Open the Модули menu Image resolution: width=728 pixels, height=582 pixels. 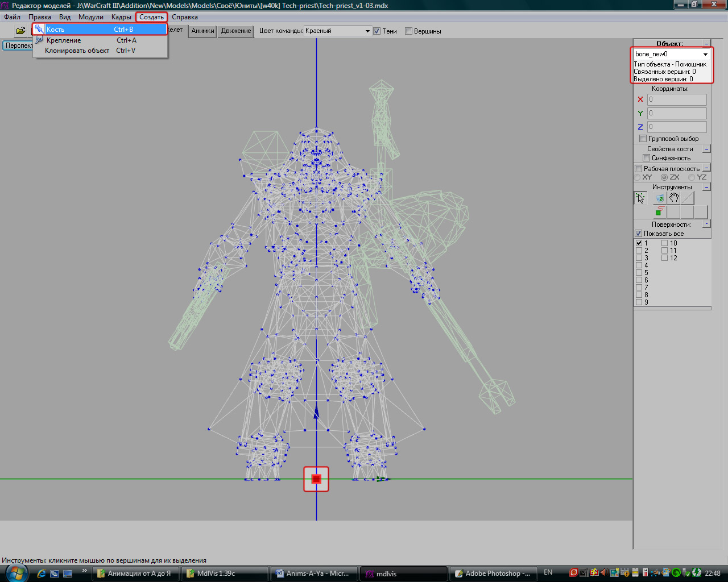point(91,17)
